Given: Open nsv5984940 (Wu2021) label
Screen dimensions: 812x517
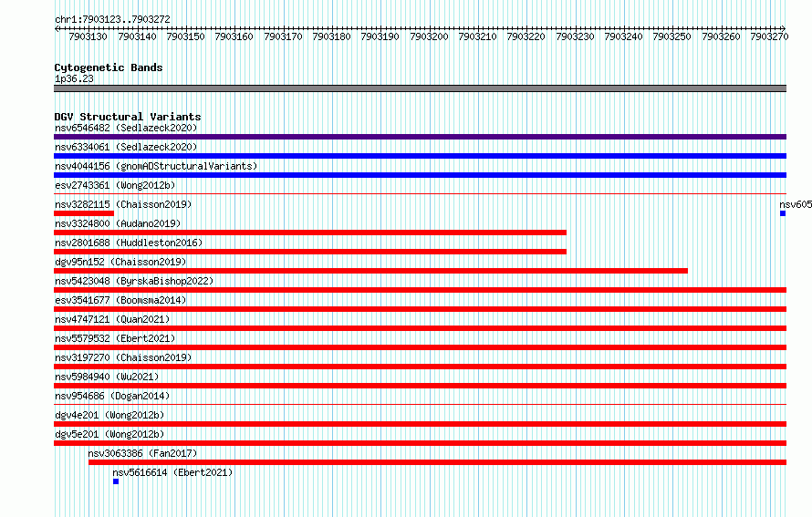Looking at the screenshot, I should [x=107, y=377].
